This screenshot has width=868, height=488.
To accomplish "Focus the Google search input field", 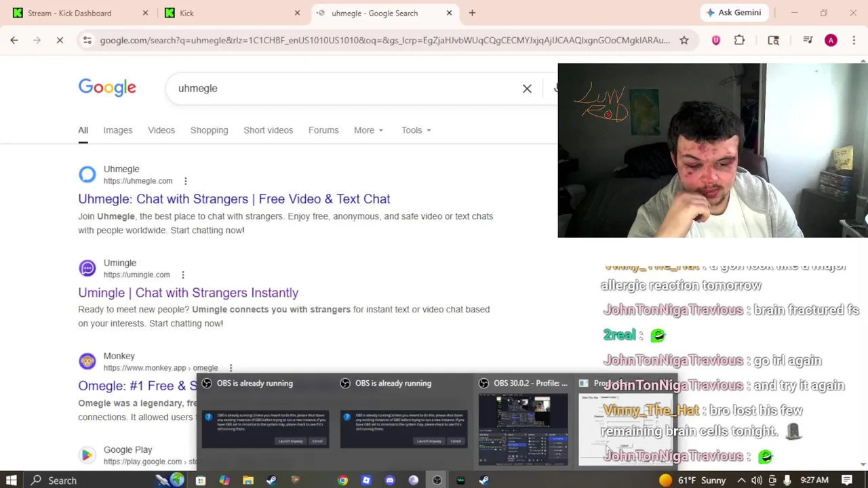I will point(346,88).
